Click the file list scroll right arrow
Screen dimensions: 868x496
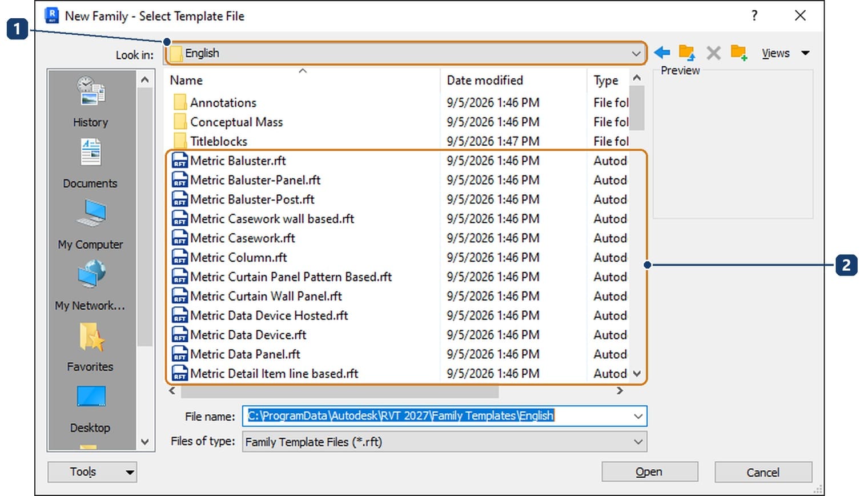pos(620,391)
